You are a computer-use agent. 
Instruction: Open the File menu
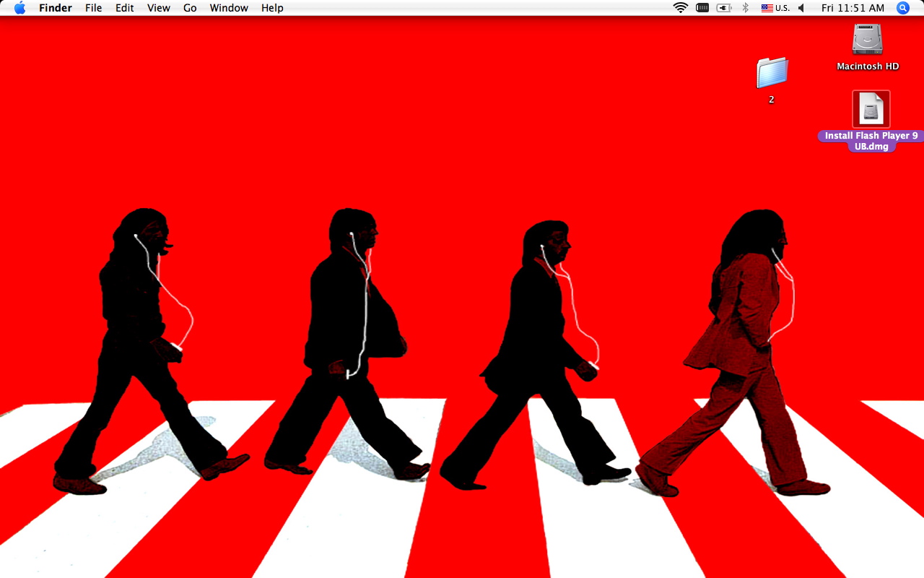pyautogui.click(x=93, y=8)
